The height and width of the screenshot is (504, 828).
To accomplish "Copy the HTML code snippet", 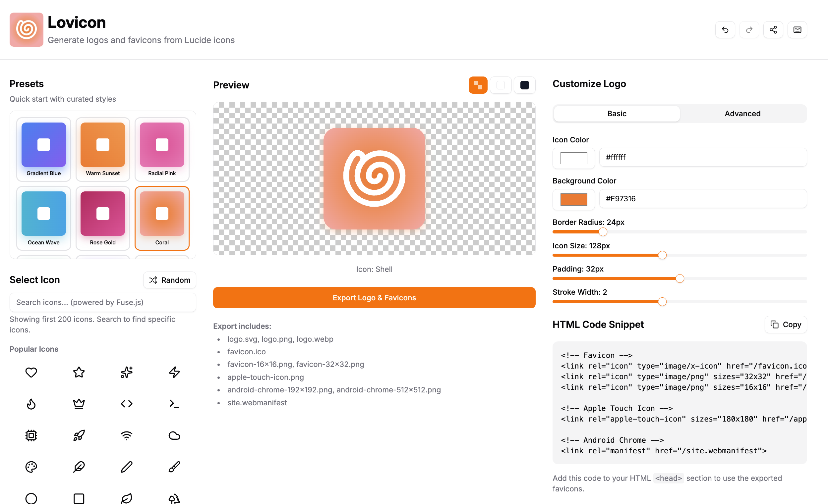I will click(x=785, y=325).
